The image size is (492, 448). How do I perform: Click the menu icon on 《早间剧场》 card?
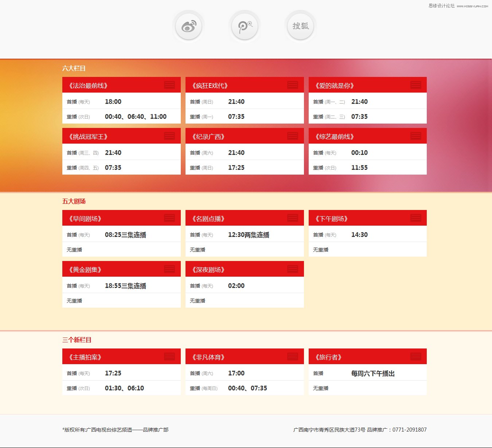[x=169, y=218]
